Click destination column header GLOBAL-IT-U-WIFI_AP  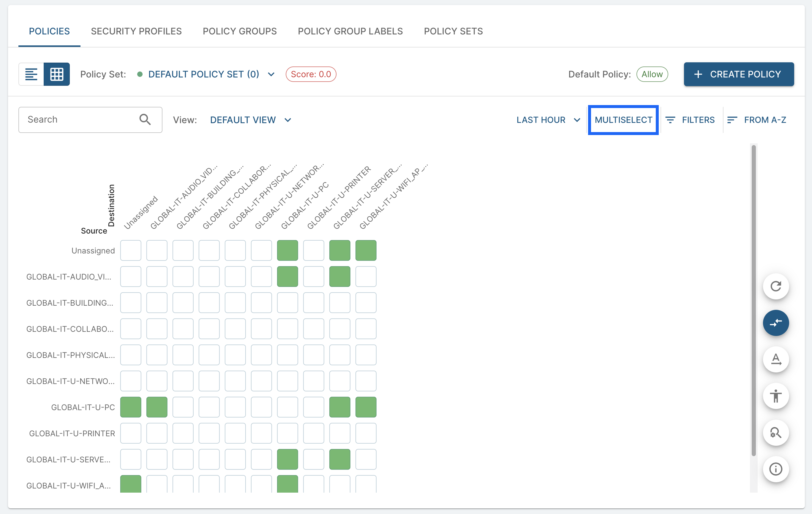(393, 196)
